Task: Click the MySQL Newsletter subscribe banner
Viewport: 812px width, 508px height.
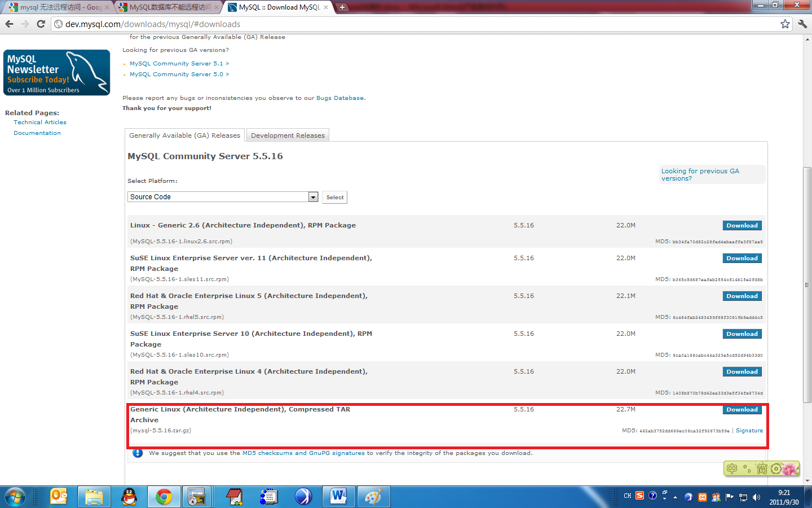Action: click(57, 73)
